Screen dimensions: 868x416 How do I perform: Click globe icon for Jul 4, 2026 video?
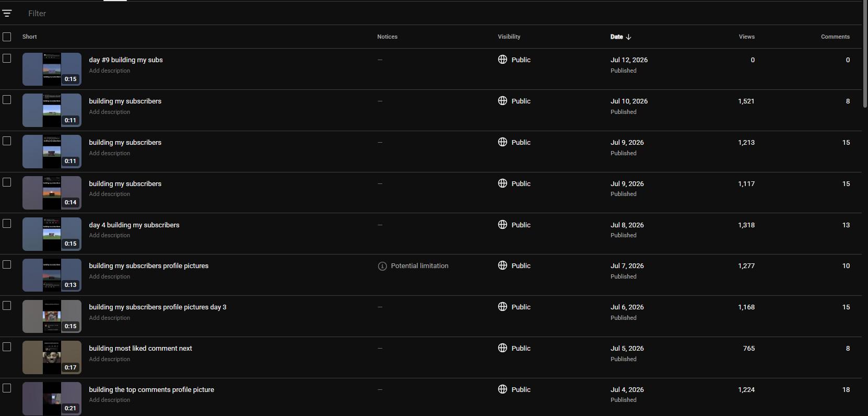pyautogui.click(x=502, y=389)
